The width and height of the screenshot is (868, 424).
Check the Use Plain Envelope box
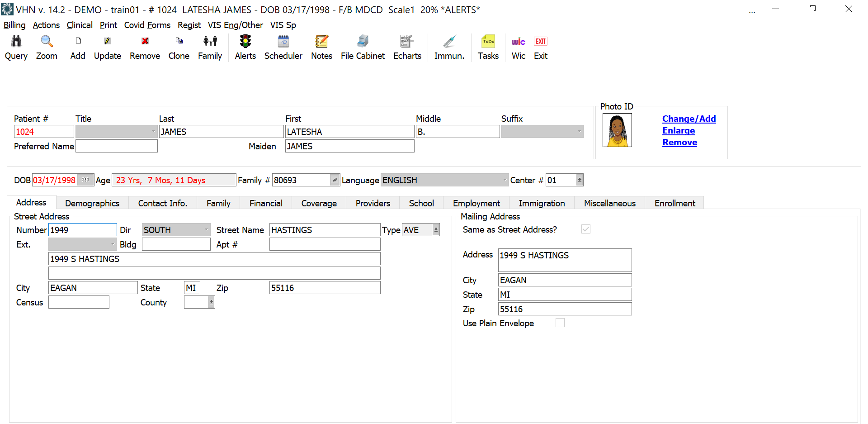[x=560, y=323]
